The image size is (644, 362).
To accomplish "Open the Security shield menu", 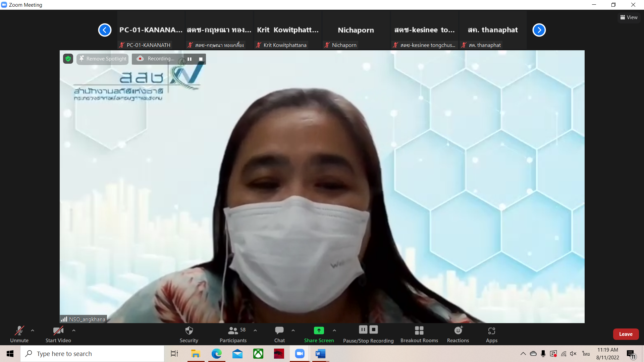I will pos(189,334).
